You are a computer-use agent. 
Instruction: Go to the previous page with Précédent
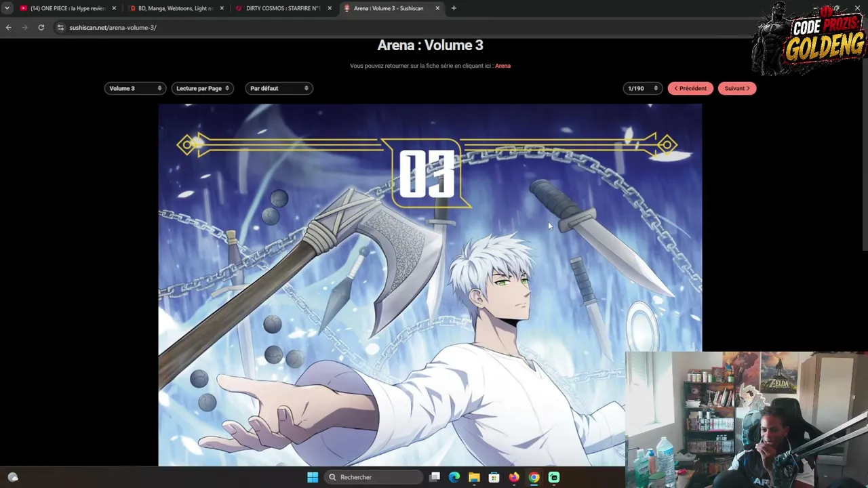click(x=690, y=88)
